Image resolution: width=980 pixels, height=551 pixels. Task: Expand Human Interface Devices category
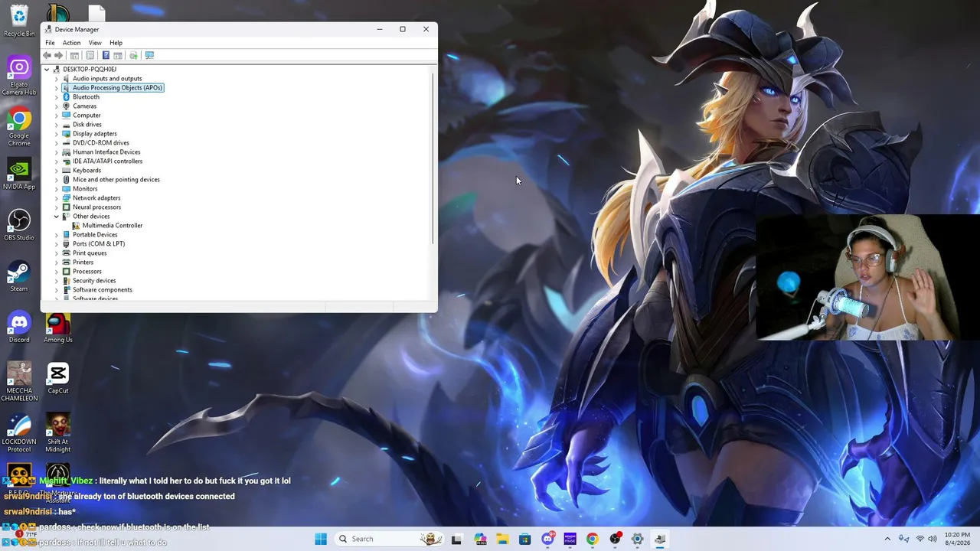point(56,152)
